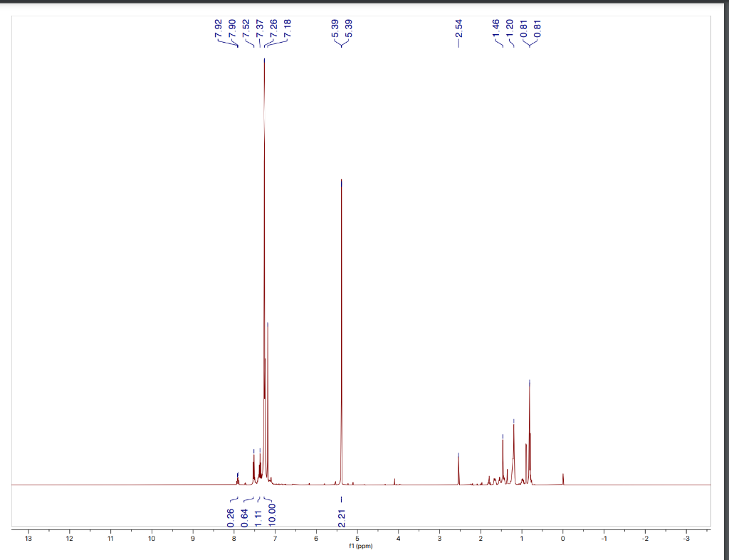Select the 1.11 integration value
This screenshot has width=729, height=560.
click(258, 516)
